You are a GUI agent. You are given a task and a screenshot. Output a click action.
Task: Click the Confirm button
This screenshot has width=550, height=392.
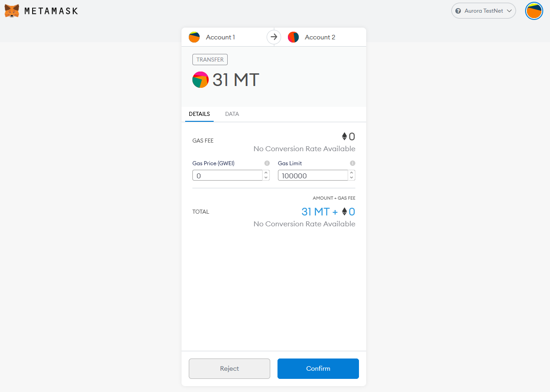(x=318, y=368)
